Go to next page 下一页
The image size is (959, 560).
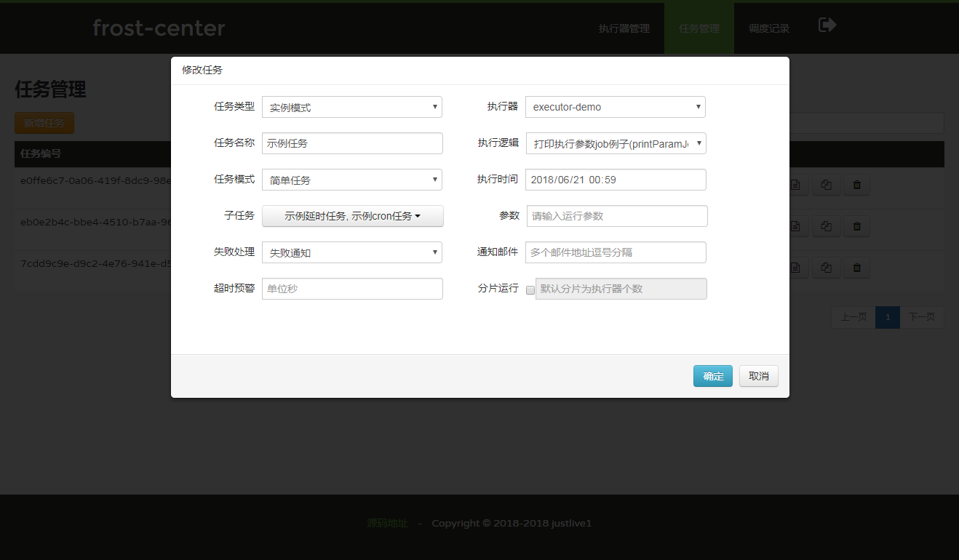click(922, 317)
